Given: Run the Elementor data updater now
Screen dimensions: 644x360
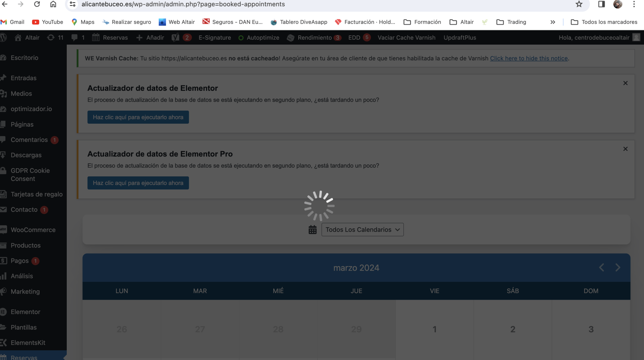Looking at the screenshot, I should 138,117.
